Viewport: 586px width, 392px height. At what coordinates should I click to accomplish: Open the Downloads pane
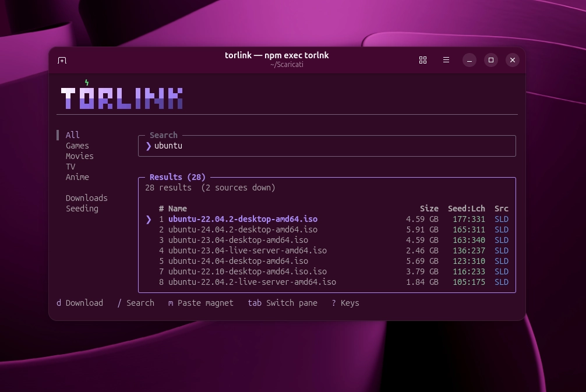click(87, 198)
